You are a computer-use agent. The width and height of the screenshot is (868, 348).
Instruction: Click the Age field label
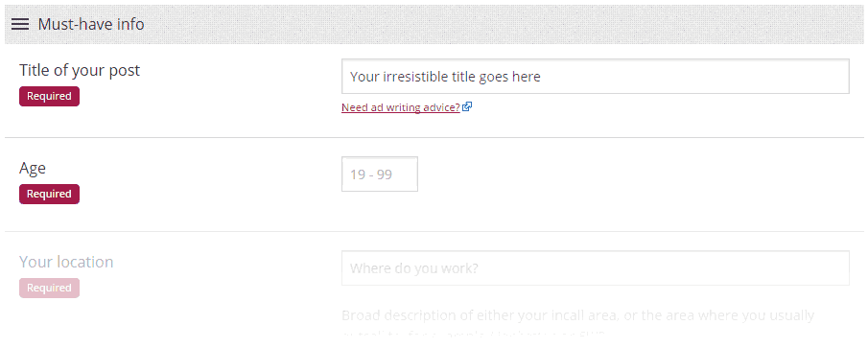click(33, 168)
